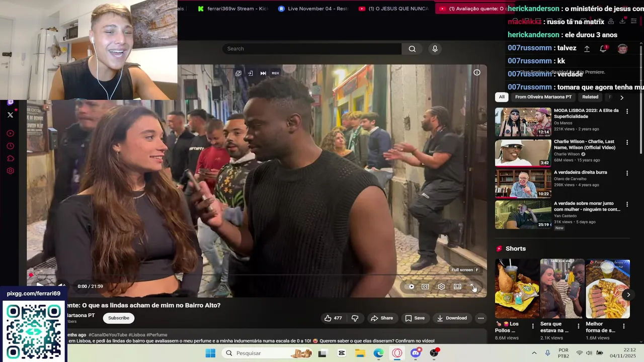Image resolution: width=644 pixels, height=362 pixels.
Task: Subscribe to the channel
Action: click(119, 318)
